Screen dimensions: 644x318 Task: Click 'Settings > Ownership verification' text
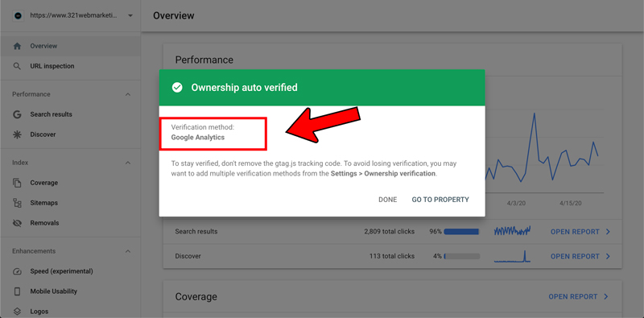pos(383,174)
